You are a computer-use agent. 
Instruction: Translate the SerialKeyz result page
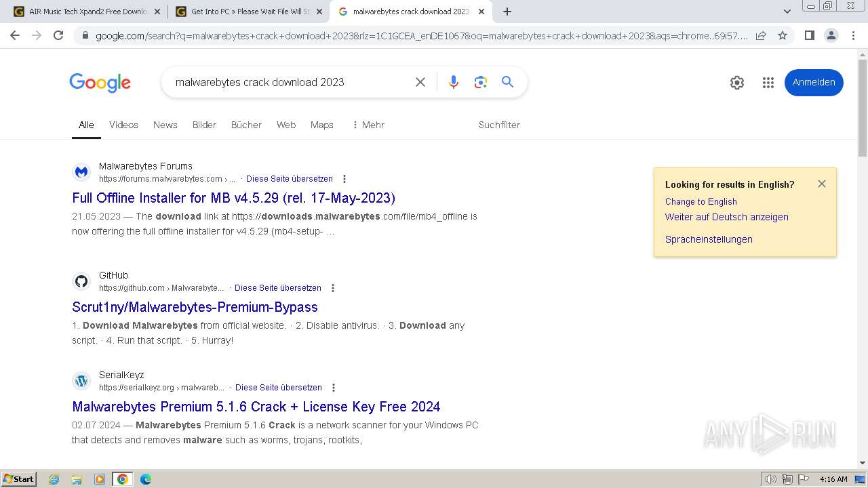click(279, 388)
